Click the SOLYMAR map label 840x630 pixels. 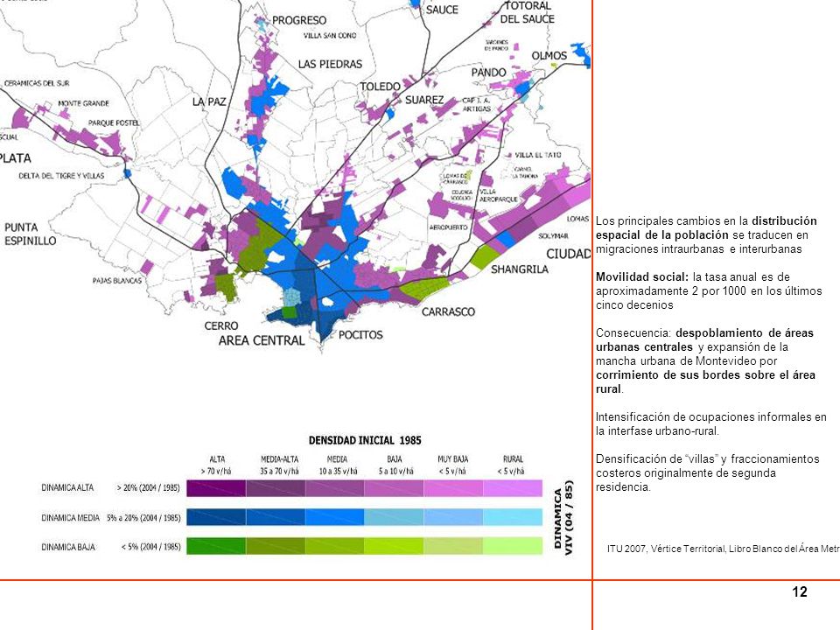pyautogui.click(x=553, y=236)
